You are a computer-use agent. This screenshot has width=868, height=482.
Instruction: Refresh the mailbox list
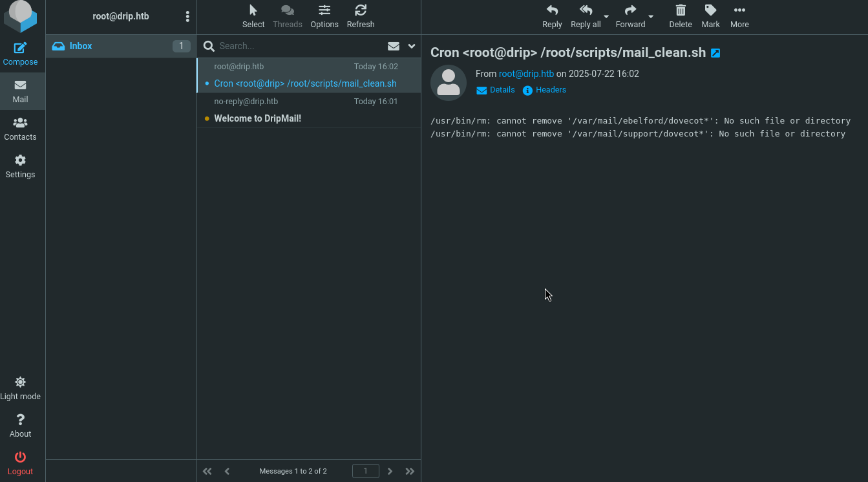pos(361,10)
